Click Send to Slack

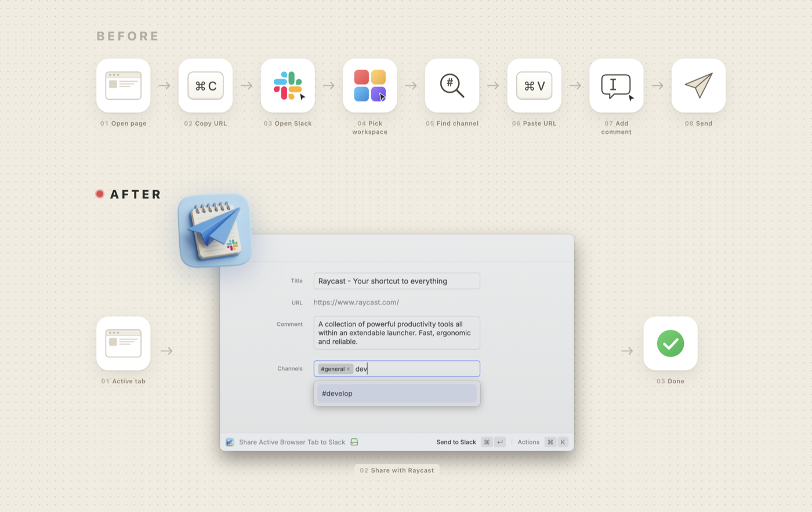pyautogui.click(x=456, y=442)
